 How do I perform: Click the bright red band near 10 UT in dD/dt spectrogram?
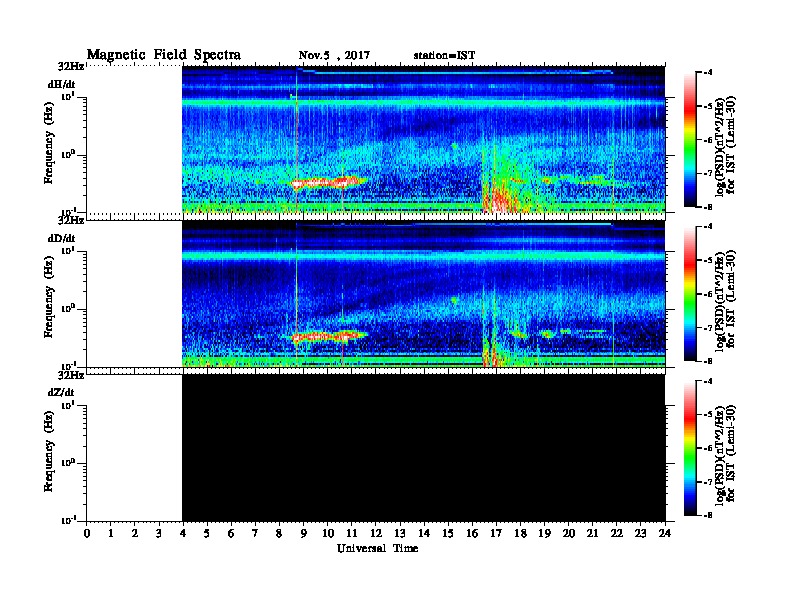(x=328, y=336)
